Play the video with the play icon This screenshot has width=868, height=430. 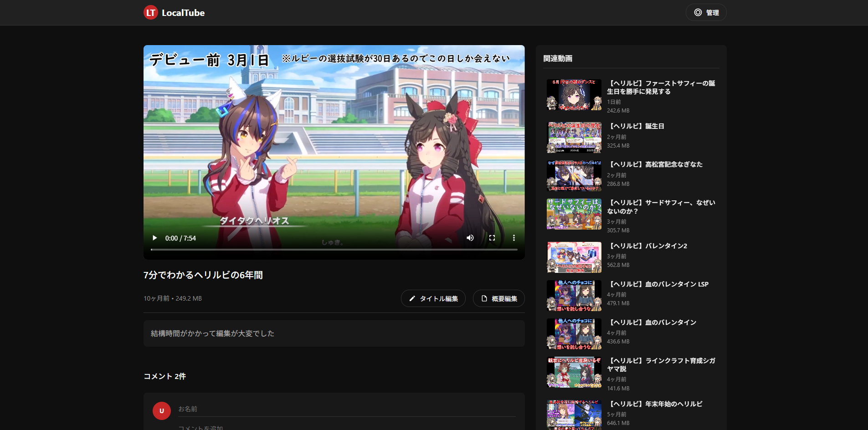(x=155, y=238)
